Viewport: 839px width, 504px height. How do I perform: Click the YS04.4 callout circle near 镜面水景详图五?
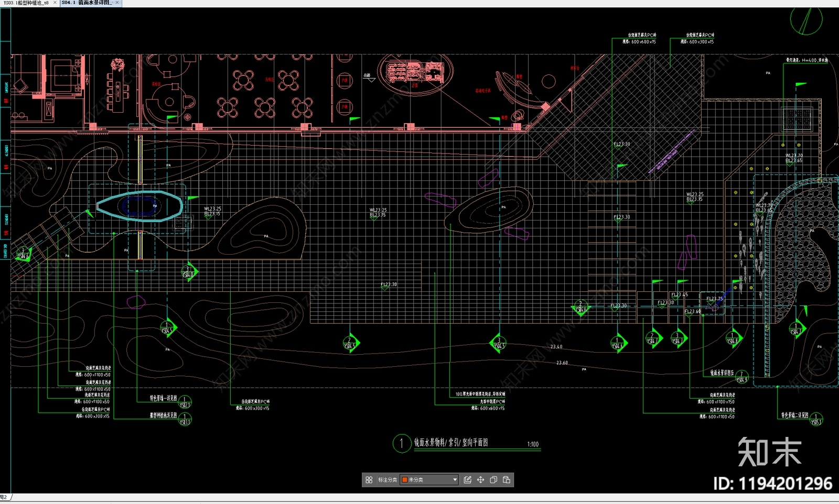click(741, 377)
